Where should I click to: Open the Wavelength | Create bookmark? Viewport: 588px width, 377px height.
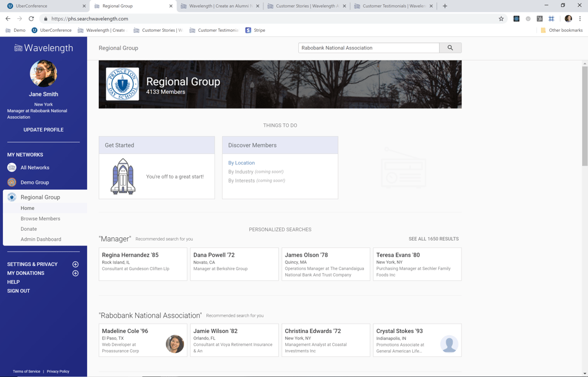point(102,31)
